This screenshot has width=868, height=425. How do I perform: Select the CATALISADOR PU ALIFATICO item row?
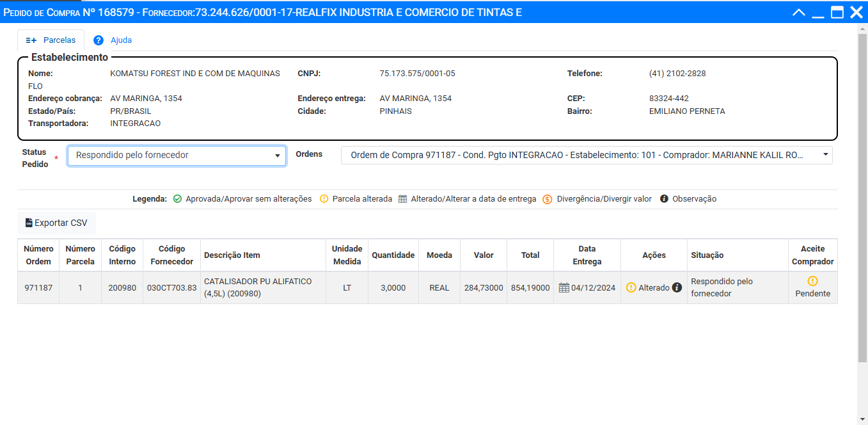(x=262, y=287)
